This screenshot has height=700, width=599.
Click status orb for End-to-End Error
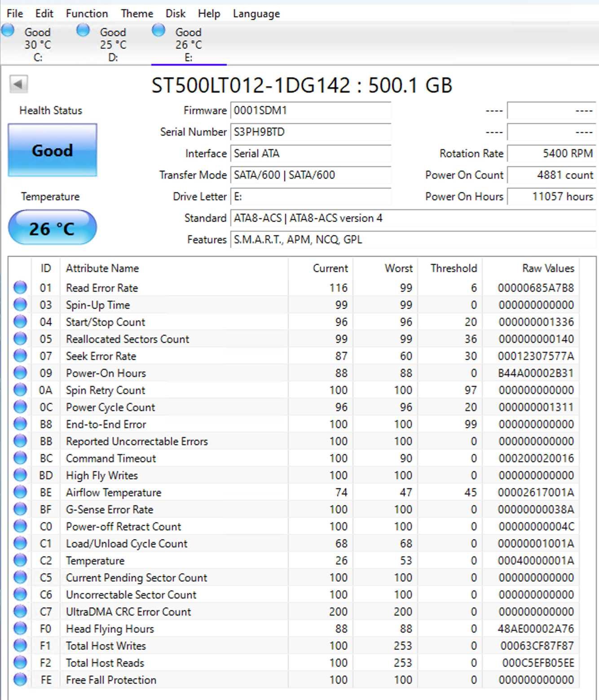pyautogui.click(x=20, y=424)
